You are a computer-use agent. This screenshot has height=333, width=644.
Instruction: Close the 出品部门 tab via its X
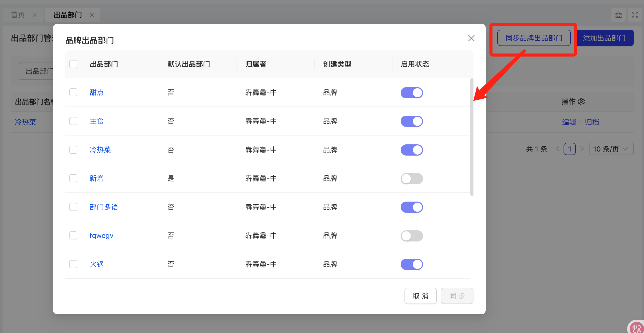coord(92,15)
